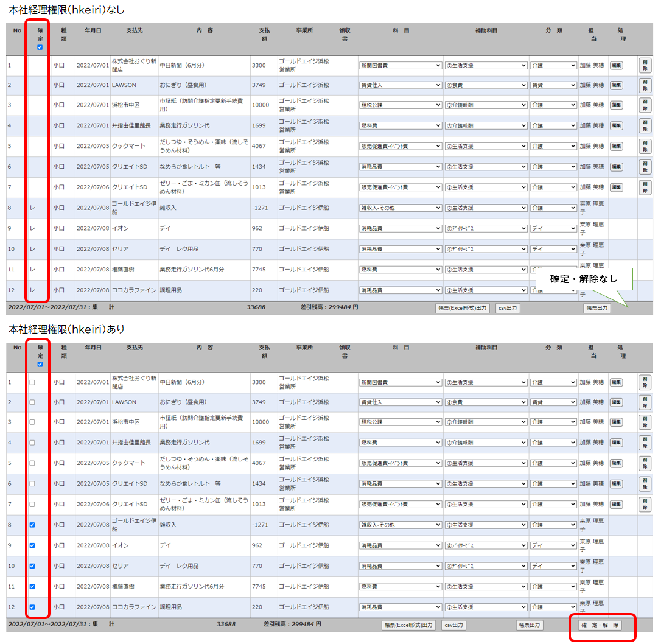Toggle header 確定 checkbox in the top table

(x=40, y=47)
